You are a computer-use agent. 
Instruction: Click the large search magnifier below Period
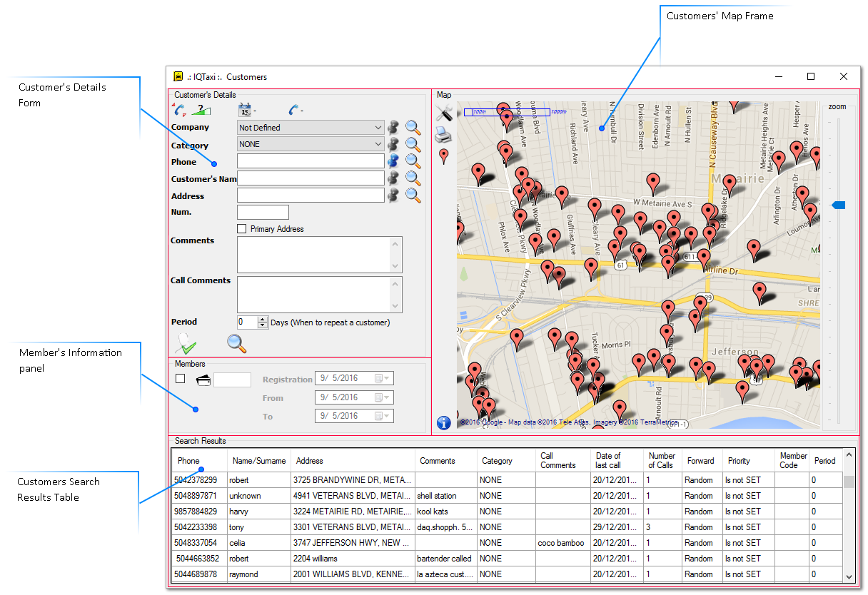pyautogui.click(x=237, y=344)
